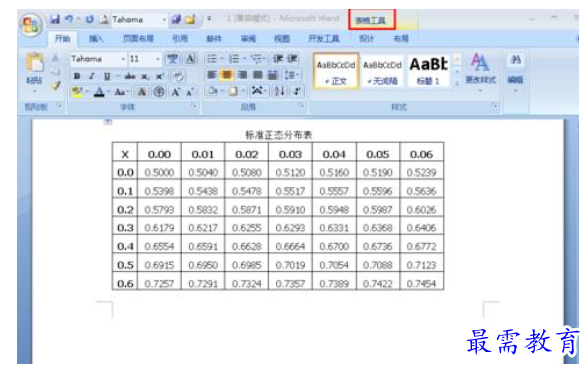Apply the font color
This screenshot has height=373, width=588.
click(99, 92)
